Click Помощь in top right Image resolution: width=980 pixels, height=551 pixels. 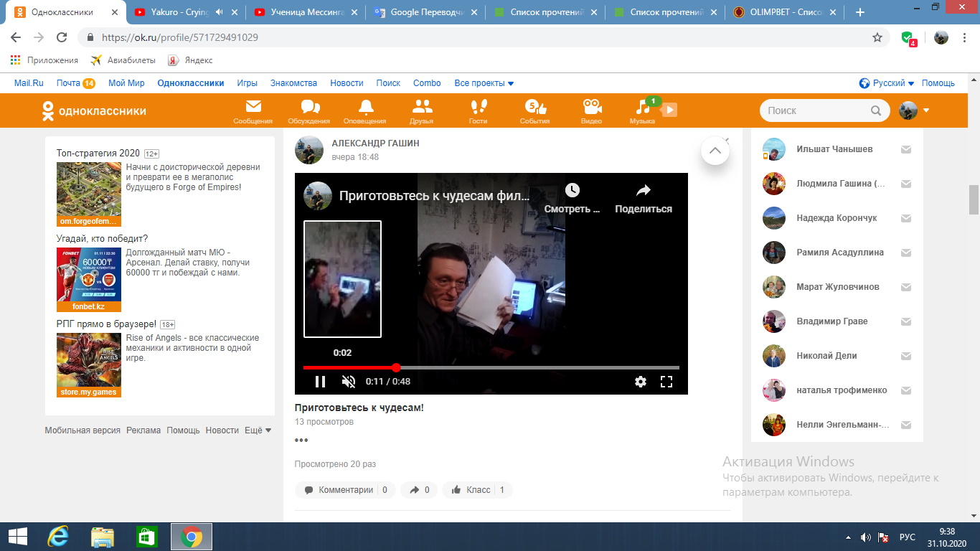click(938, 83)
